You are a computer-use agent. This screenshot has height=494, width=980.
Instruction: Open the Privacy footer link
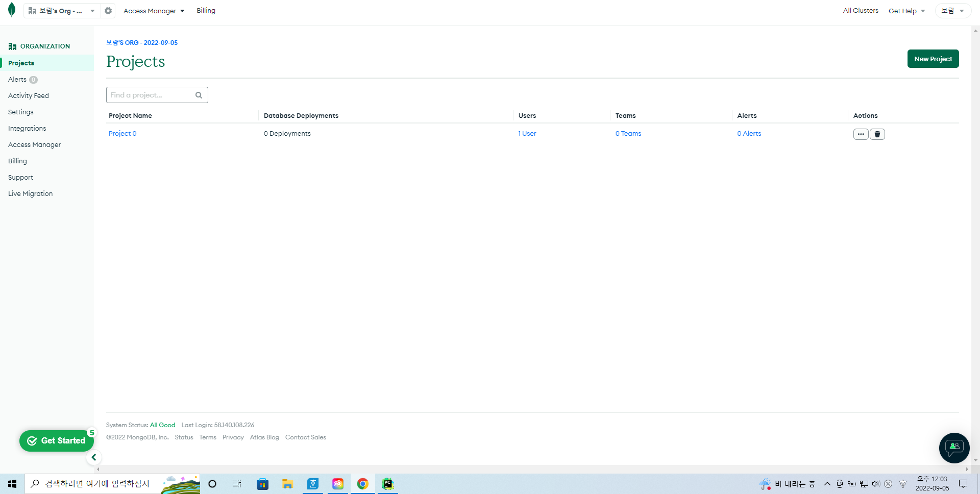click(233, 437)
